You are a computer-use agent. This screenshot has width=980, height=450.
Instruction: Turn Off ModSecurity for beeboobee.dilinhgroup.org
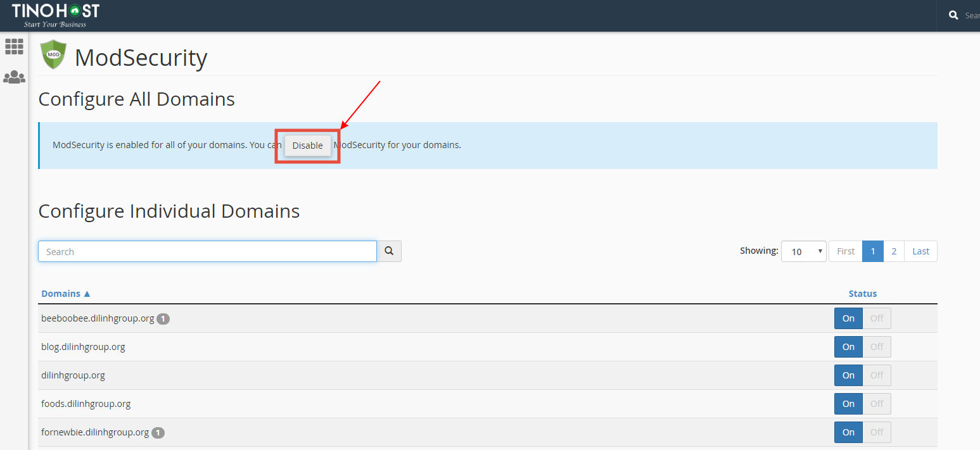[x=877, y=318]
